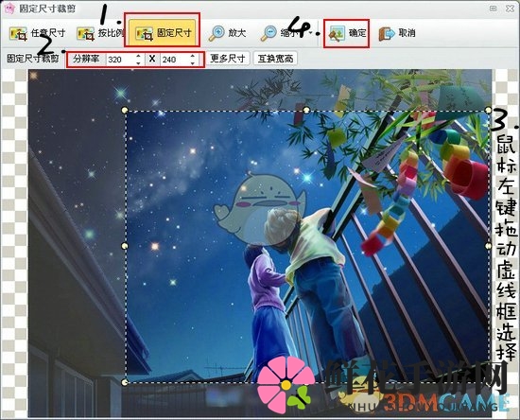Image resolution: width=520 pixels, height=420 pixels.
Task: Open the 更多尺寸 more sizes list
Action: coord(228,59)
